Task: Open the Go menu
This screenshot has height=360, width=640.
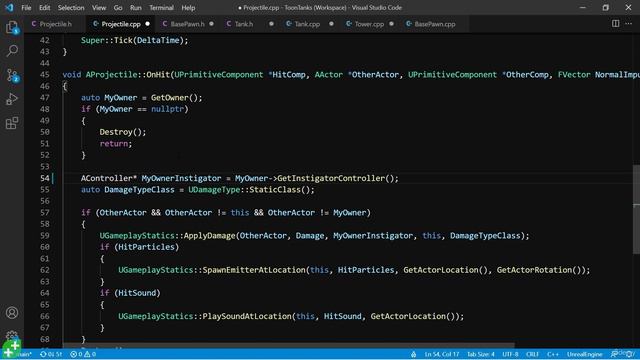Action: pos(118,7)
